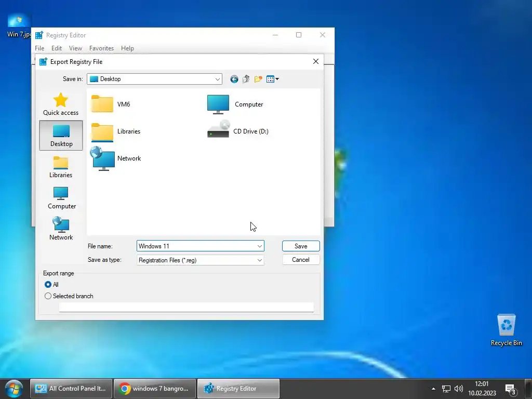The height and width of the screenshot is (399, 532).
Task: Click Export Registry File dialog icon
Action: pos(43,62)
